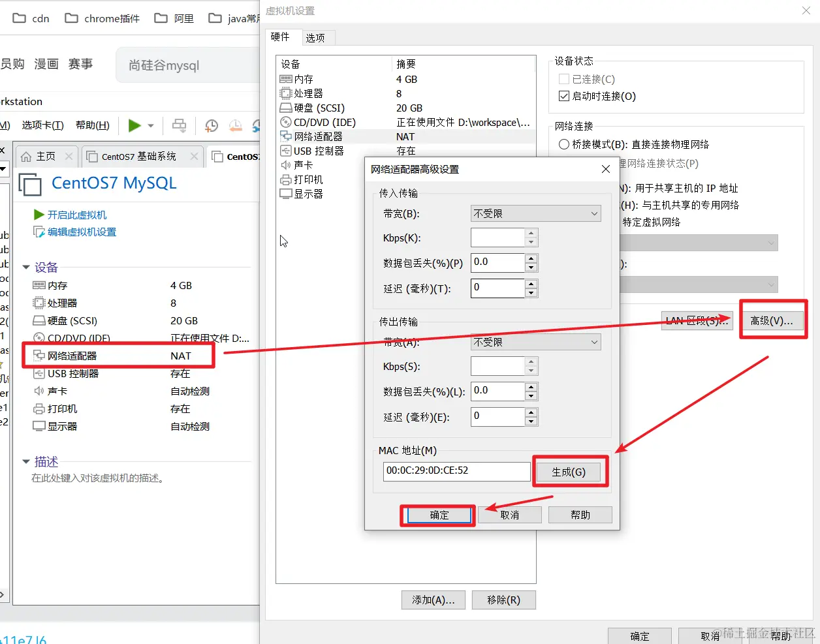Click the send Ctrl+Alt+Del toolbar icon

click(179, 125)
